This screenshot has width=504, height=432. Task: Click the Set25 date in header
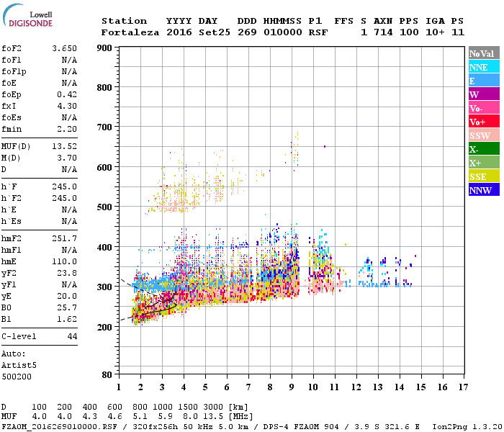click(215, 32)
